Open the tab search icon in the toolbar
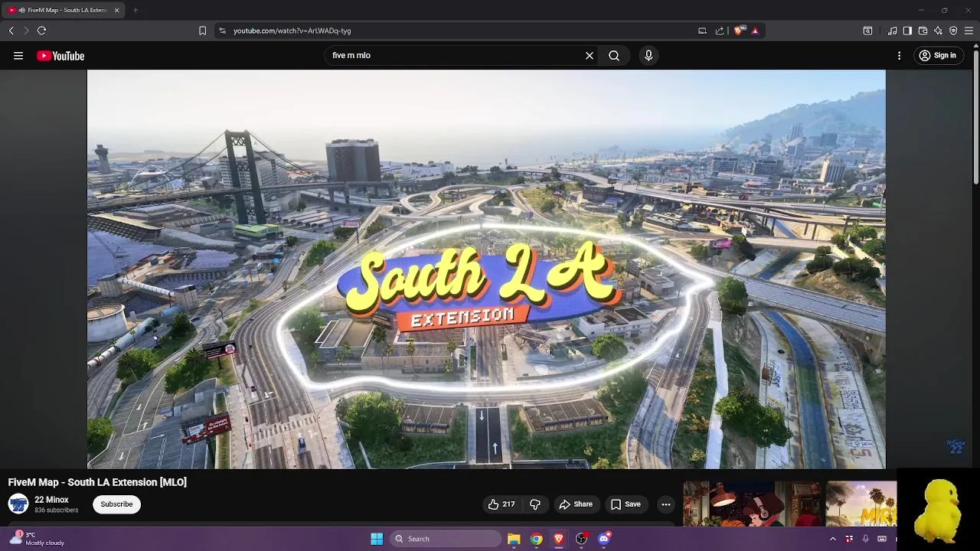Screen dimensions: 980x551 pos(867,31)
